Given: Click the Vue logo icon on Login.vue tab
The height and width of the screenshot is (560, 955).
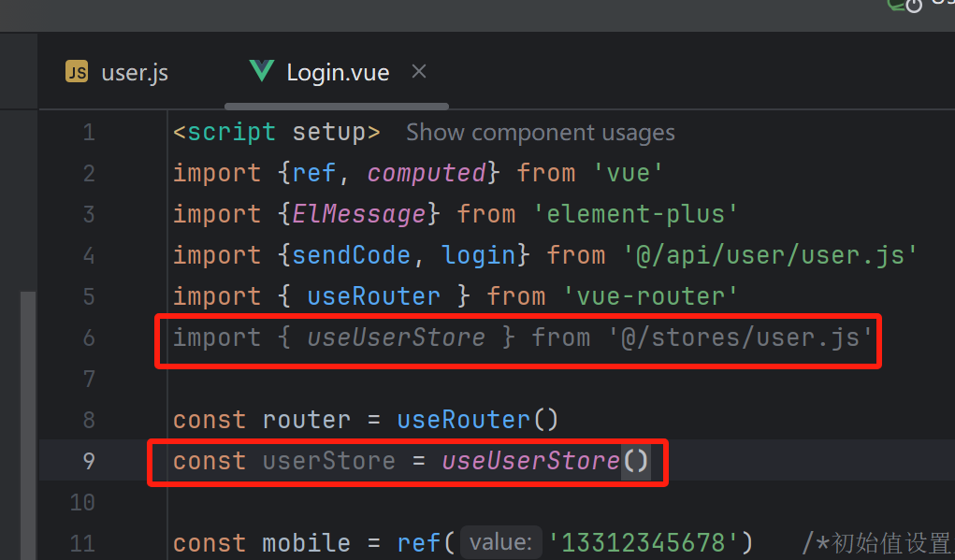Looking at the screenshot, I should point(262,71).
